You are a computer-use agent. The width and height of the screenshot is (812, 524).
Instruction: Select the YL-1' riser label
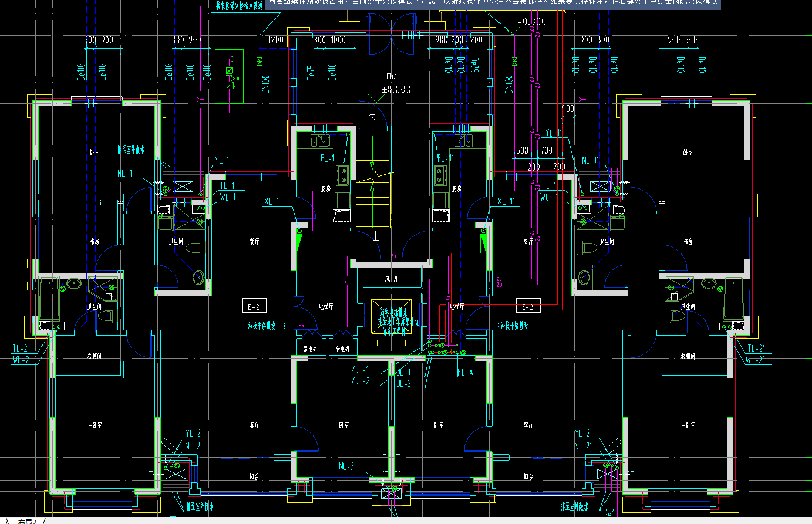[553, 133]
